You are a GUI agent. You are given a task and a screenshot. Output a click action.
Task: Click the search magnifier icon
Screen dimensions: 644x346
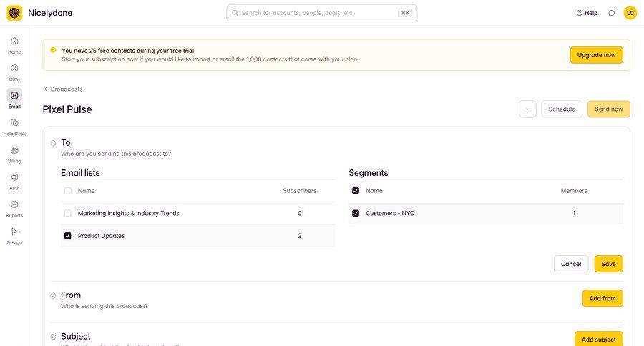click(235, 13)
